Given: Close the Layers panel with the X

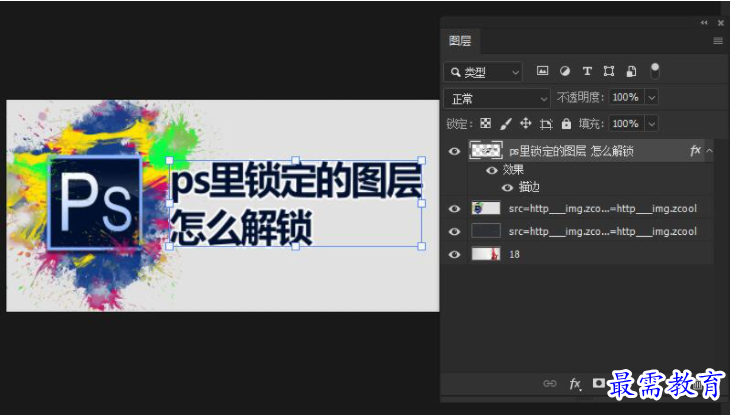Looking at the screenshot, I should [721, 22].
